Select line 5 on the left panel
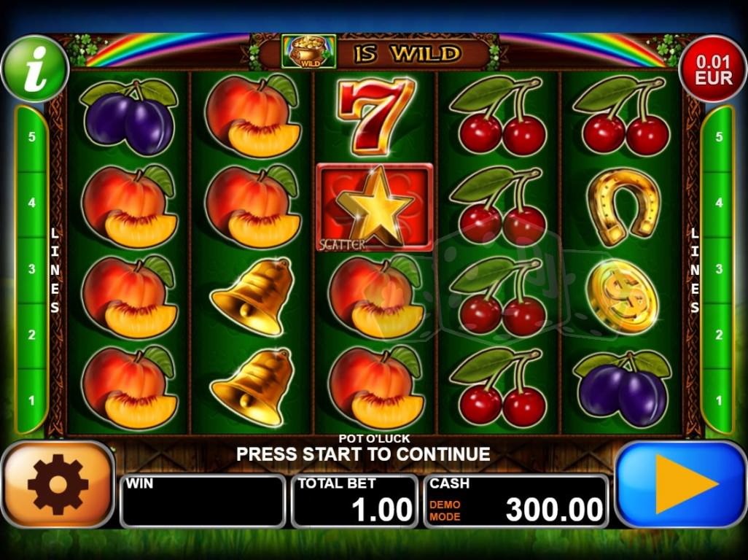Image resolution: width=748 pixels, height=560 pixels. [x=31, y=137]
